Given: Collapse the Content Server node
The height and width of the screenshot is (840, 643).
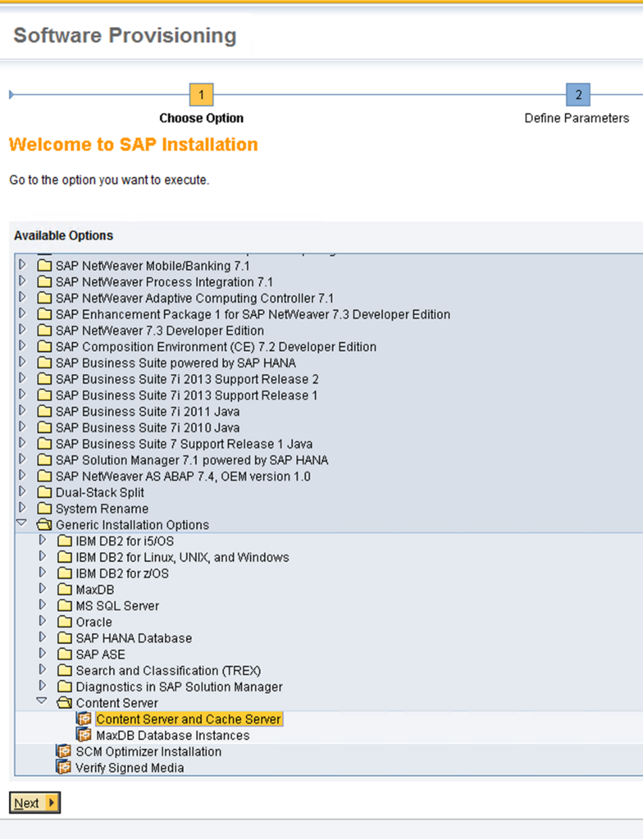Looking at the screenshot, I should (x=42, y=701).
